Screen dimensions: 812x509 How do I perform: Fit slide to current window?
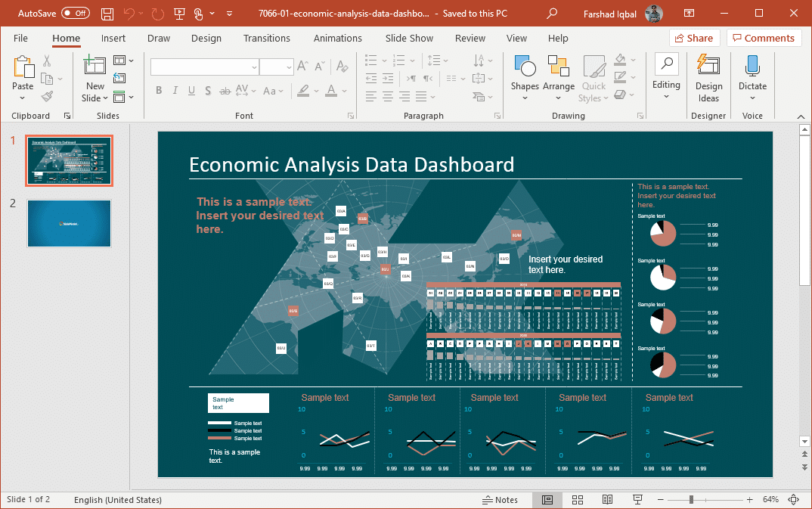tap(794, 500)
